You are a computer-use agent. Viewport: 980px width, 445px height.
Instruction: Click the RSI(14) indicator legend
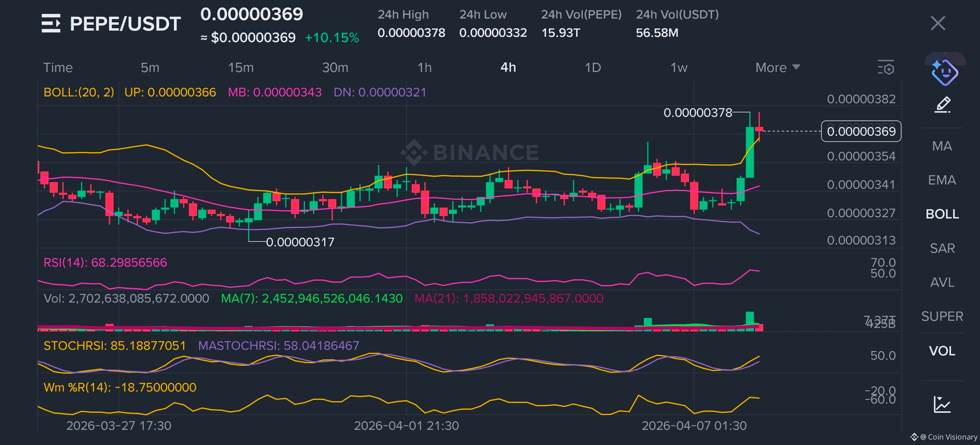[x=105, y=262]
